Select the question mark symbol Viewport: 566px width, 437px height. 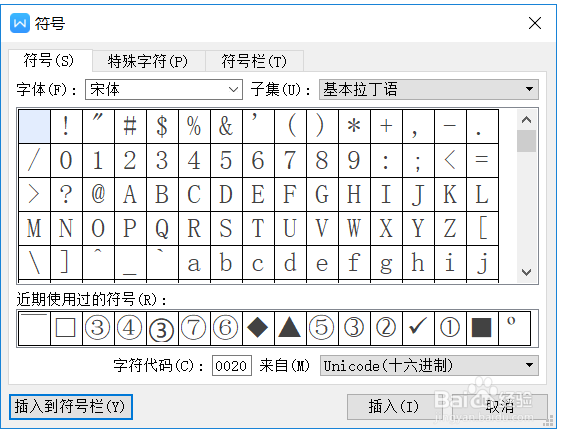pos(66,195)
